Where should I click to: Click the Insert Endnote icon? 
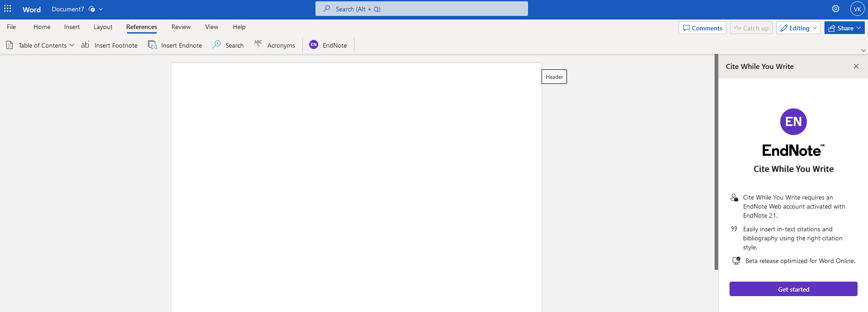[x=152, y=44]
